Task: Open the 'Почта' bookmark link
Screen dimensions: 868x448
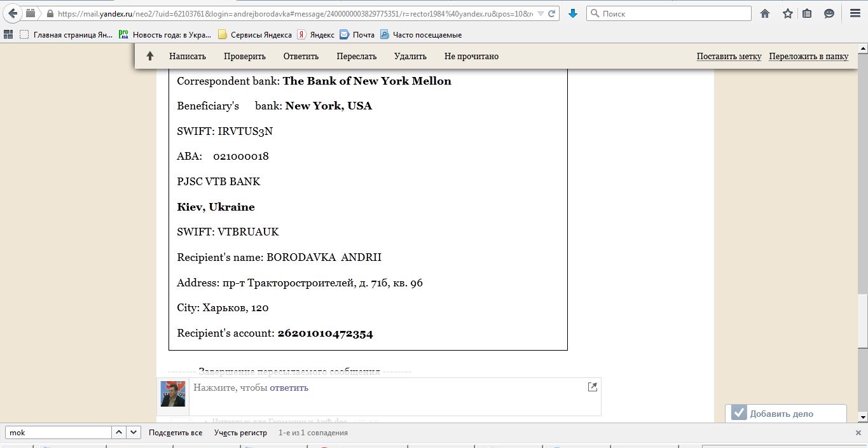Action: (357, 35)
